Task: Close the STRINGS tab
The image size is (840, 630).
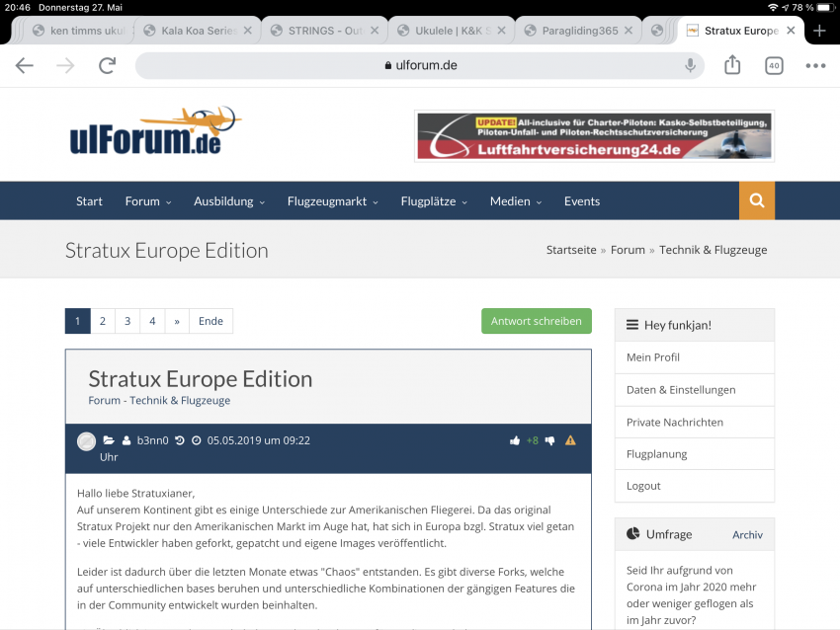Action: click(375, 31)
